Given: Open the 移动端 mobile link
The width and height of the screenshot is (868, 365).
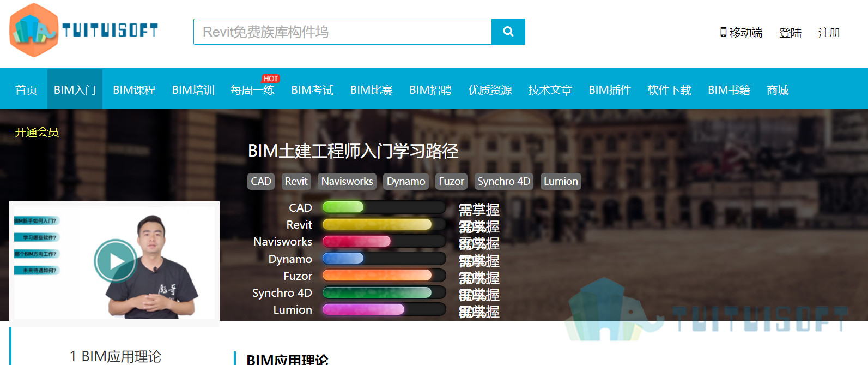Looking at the screenshot, I should [741, 33].
